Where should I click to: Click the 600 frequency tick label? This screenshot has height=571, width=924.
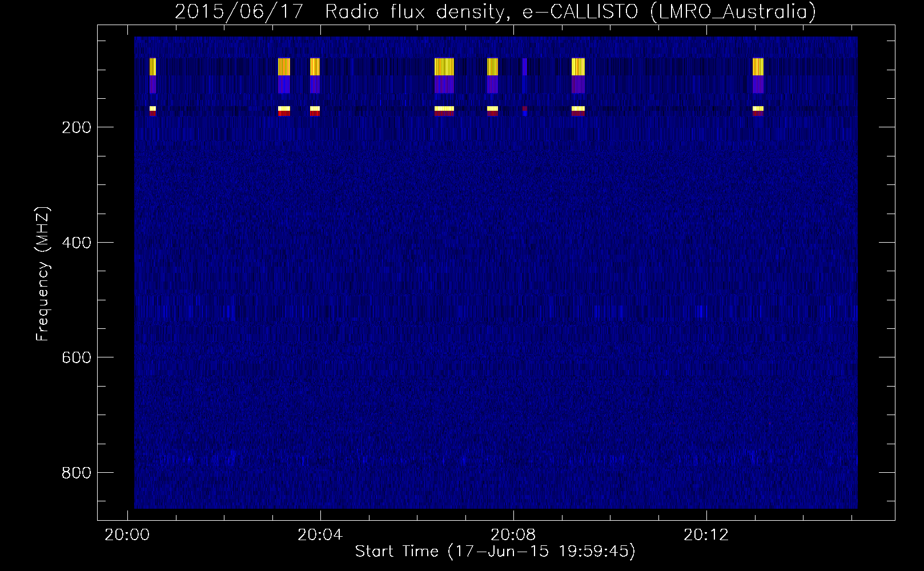(77, 357)
